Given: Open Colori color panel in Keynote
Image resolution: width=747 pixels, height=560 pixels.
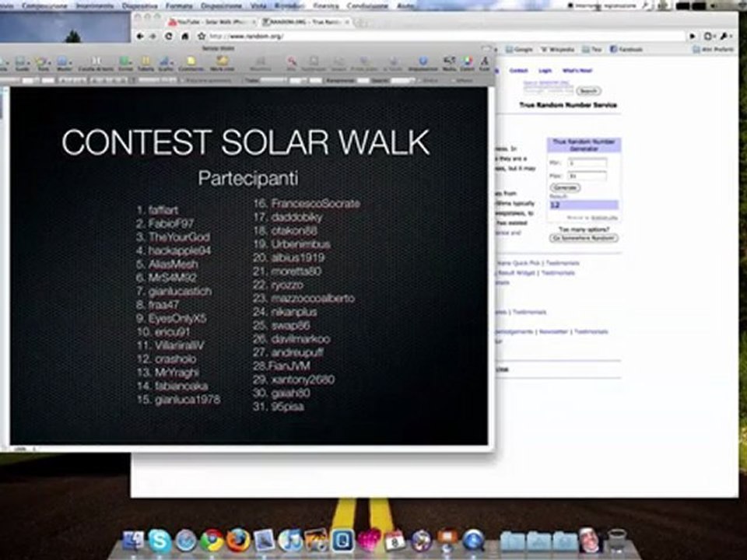Looking at the screenshot, I should point(467,64).
